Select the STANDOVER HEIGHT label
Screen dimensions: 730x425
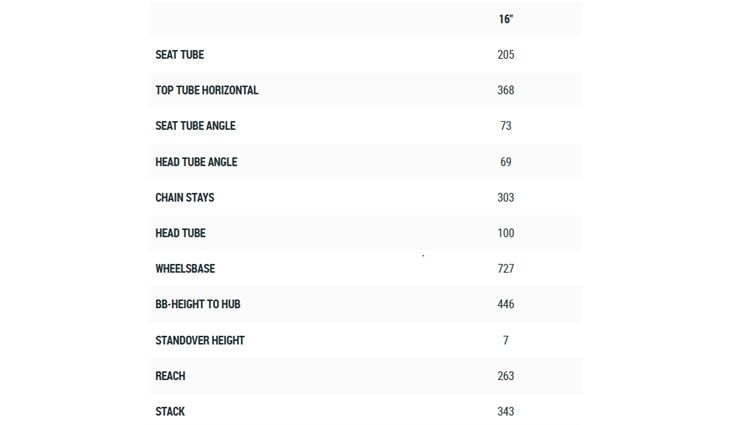(x=200, y=340)
